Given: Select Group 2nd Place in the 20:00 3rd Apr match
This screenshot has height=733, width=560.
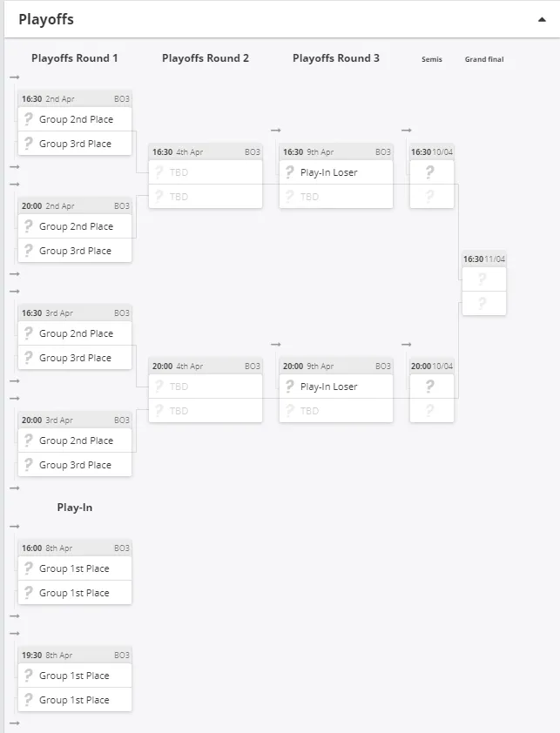Looking at the screenshot, I should click(75, 440).
